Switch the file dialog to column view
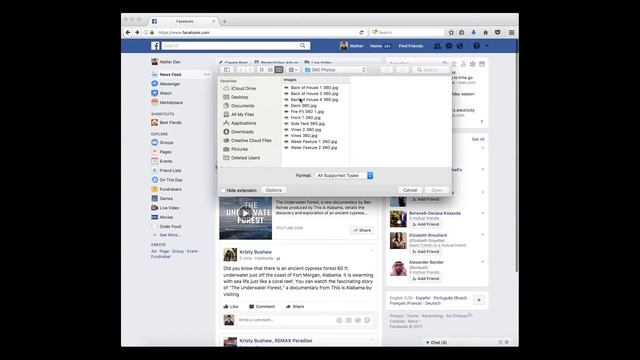 pos(279,70)
